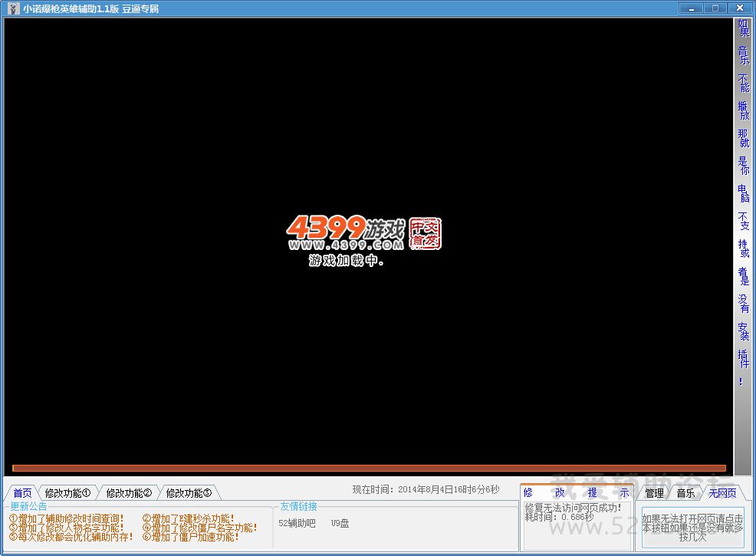Open the 修改功能③ tab
This screenshot has height=556, width=756.
coord(189,493)
